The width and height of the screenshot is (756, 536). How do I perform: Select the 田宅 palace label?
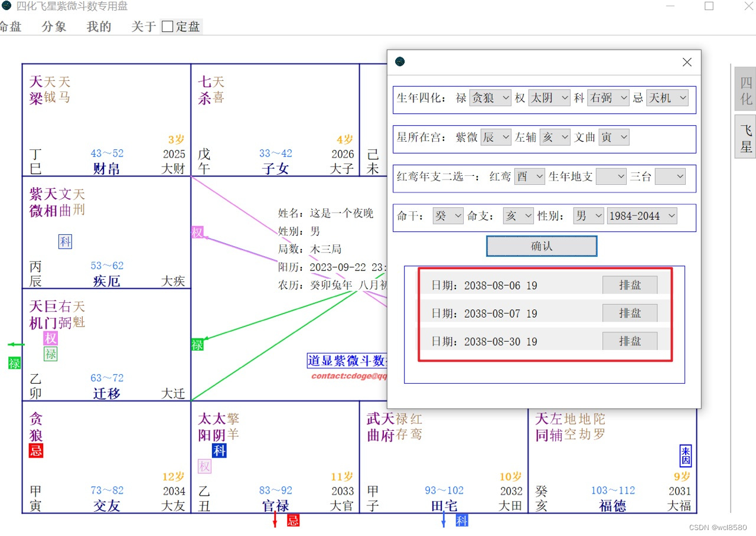444,506
